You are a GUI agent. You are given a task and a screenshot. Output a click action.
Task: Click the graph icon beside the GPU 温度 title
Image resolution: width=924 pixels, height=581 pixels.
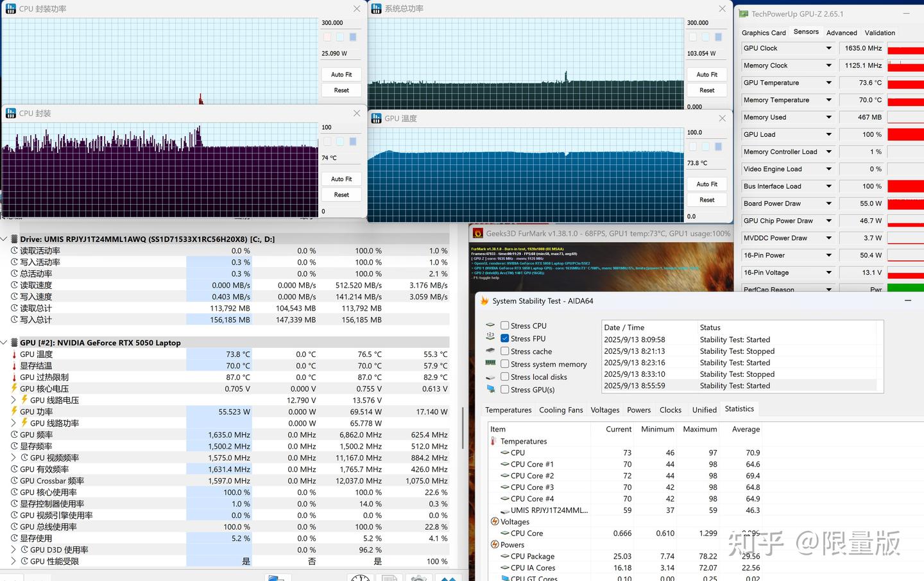376,118
